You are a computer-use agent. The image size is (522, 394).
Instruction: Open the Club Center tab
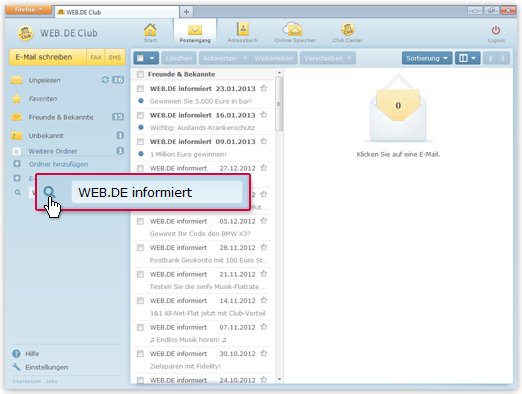[x=347, y=32]
